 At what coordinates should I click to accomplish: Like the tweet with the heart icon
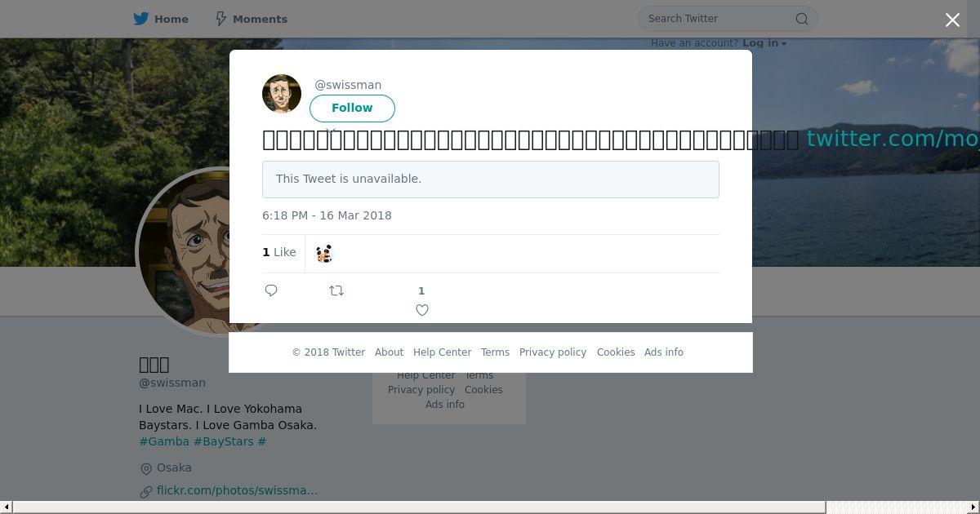tap(422, 310)
